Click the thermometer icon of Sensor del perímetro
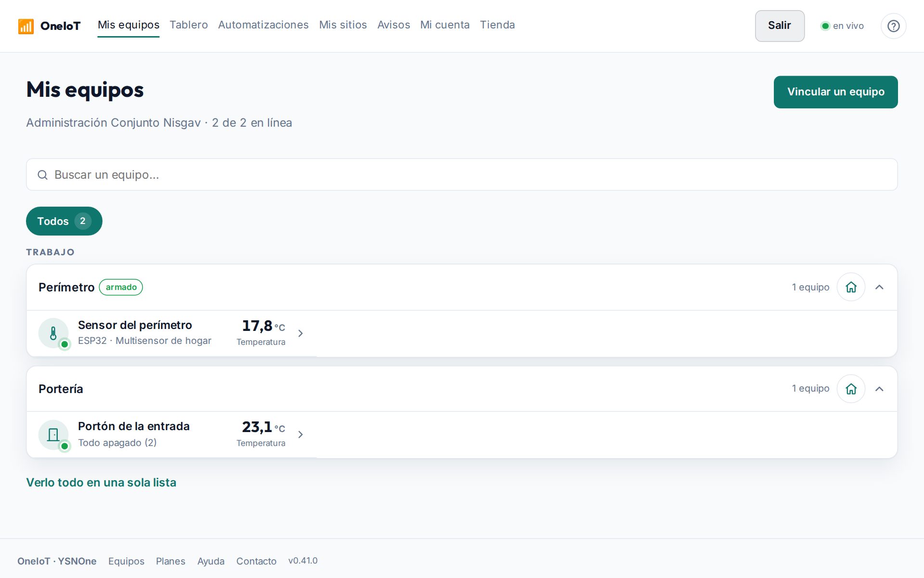The width and height of the screenshot is (924, 578). (x=53, y=333)
